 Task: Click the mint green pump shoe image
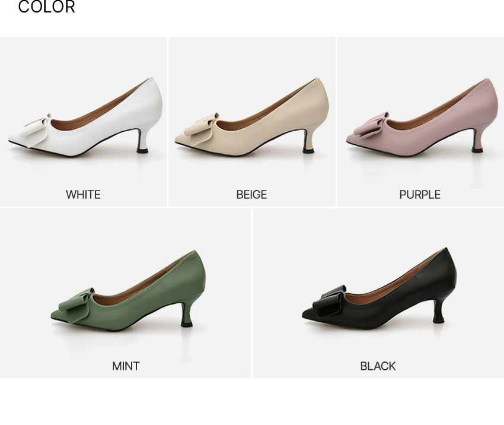128,291
